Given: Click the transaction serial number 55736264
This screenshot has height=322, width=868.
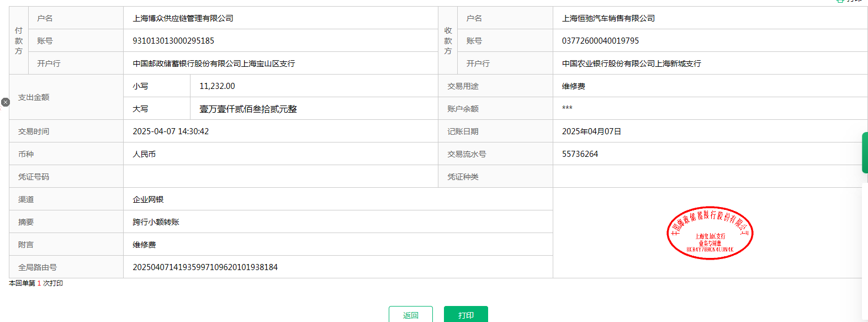Looking at the screenshot, I should point(580,154).
